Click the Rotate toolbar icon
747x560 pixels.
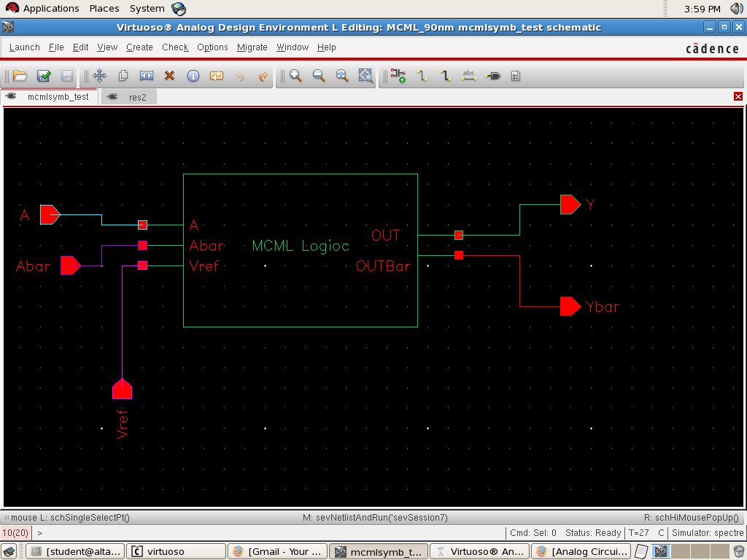point(216,76)
